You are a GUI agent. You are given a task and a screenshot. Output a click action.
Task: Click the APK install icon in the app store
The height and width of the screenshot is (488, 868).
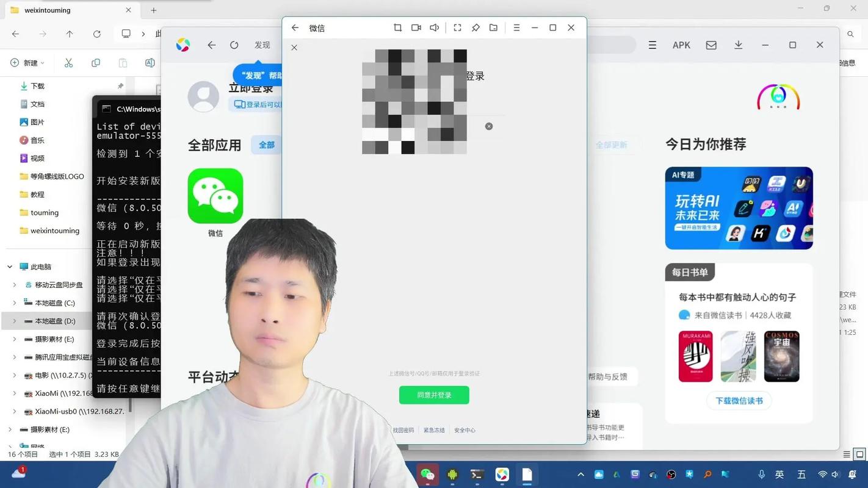click(681, 45)
